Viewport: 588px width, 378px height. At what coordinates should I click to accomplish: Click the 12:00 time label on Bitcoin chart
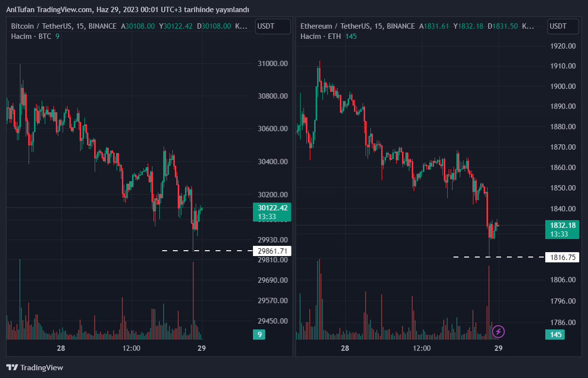click(131, 348)
